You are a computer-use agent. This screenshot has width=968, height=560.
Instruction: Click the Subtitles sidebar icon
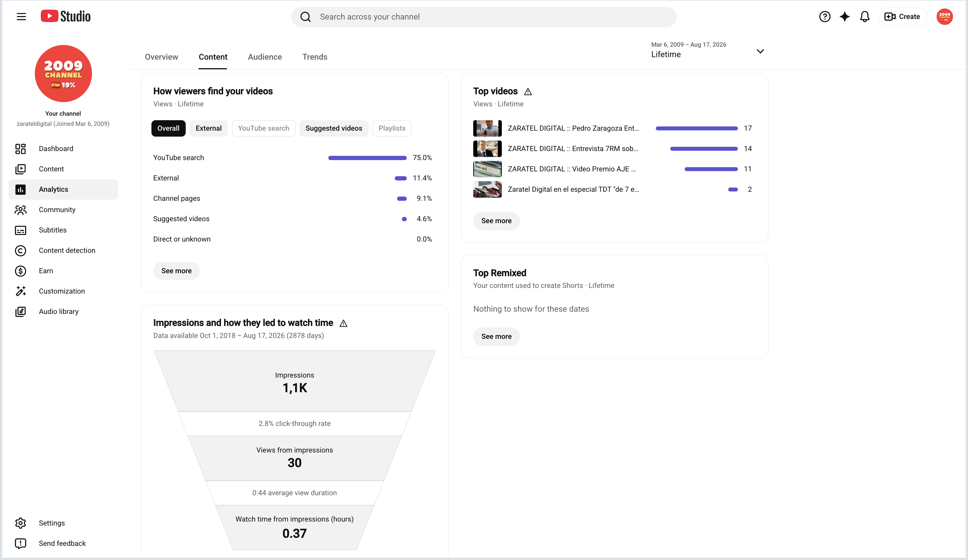point(20,230)
